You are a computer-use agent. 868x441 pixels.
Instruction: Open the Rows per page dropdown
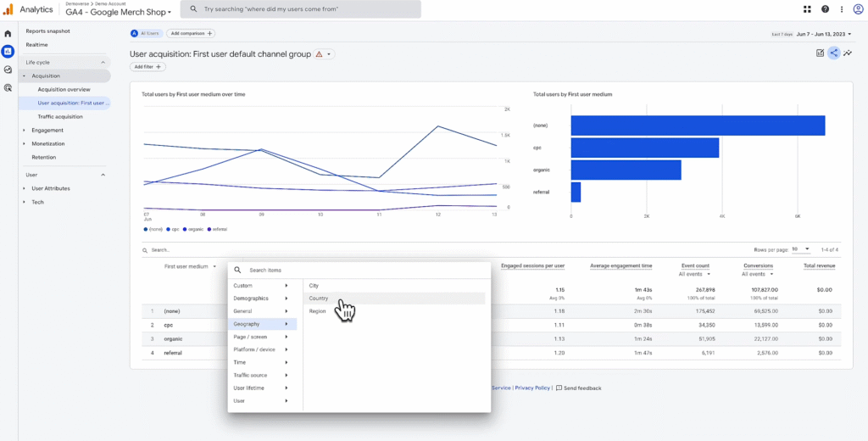coord(801,249)
